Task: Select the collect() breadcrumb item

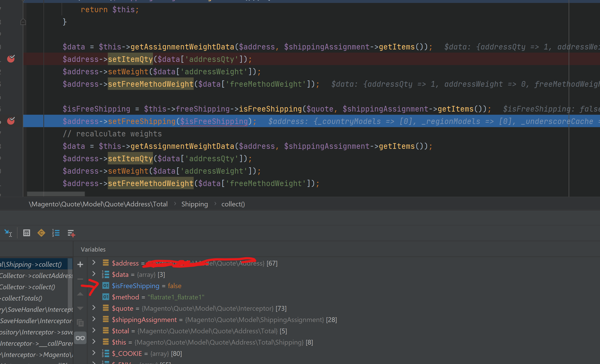Action: point(233,204)
